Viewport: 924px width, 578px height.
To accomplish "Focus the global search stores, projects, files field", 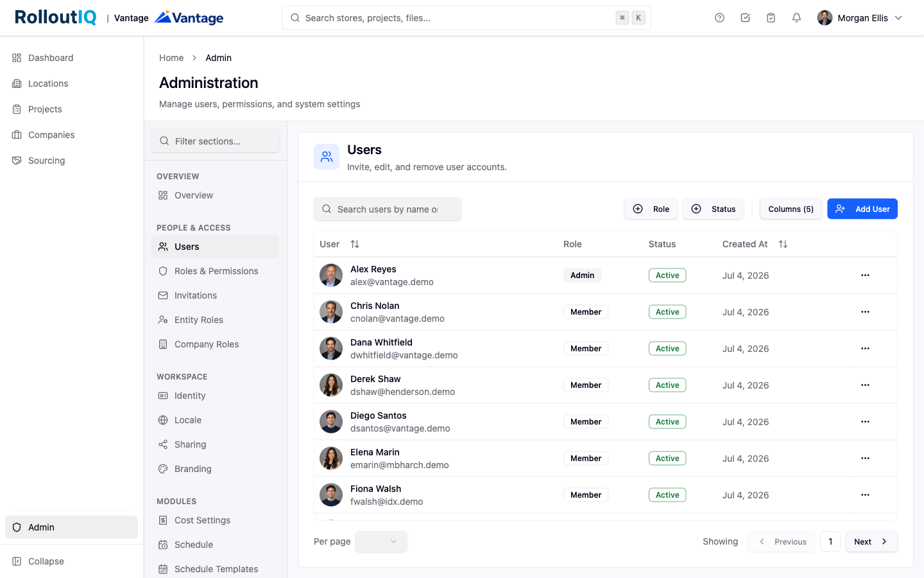I will (466, 18).
